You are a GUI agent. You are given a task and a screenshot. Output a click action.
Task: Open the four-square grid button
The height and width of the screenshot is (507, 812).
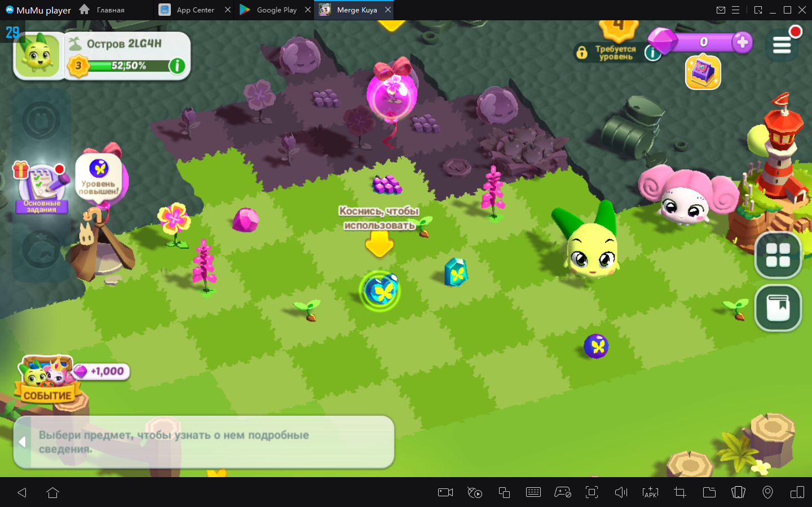[778, 255]
